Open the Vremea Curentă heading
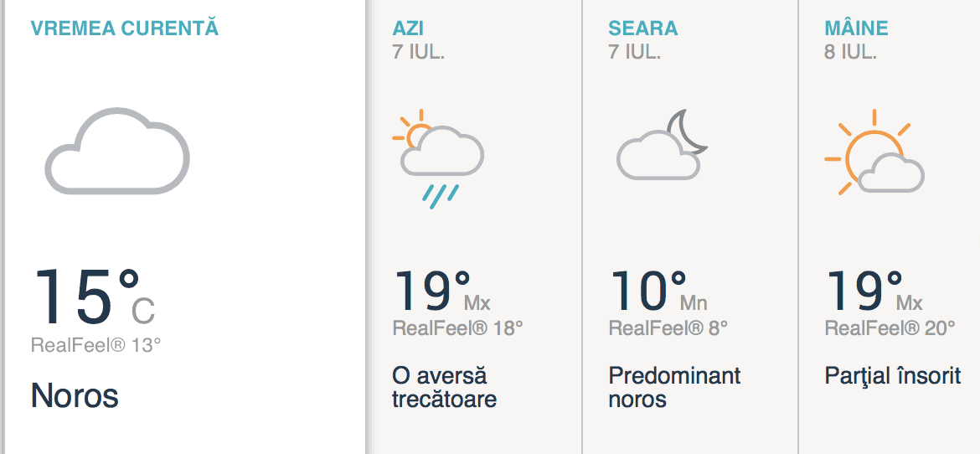980x454 pixels. (125, 28)
